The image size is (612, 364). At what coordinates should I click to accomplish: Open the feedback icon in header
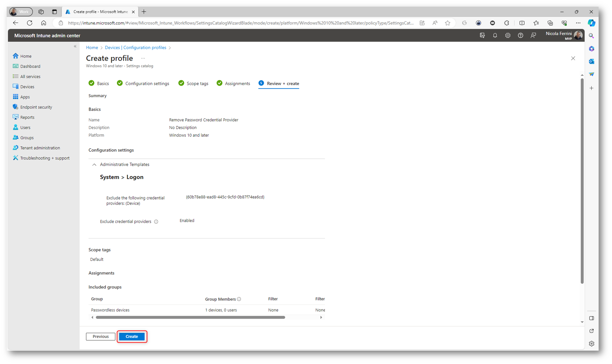(x=533, y=36)
